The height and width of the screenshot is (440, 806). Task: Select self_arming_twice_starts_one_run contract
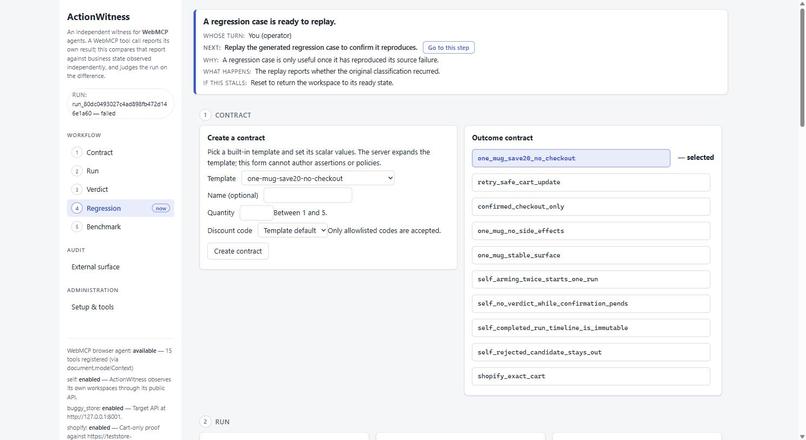tap(591, 279)
